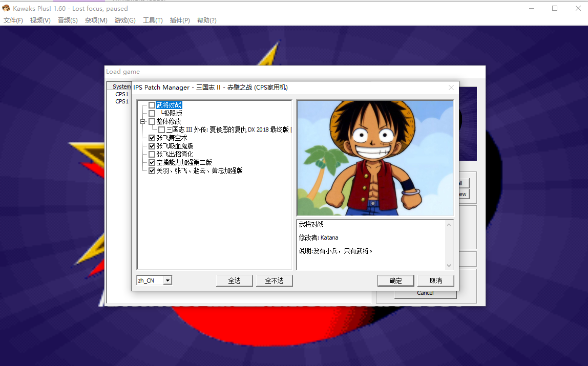Close the IPS Patch Manager dialog

pyautogui.click(x=451, y=88)
